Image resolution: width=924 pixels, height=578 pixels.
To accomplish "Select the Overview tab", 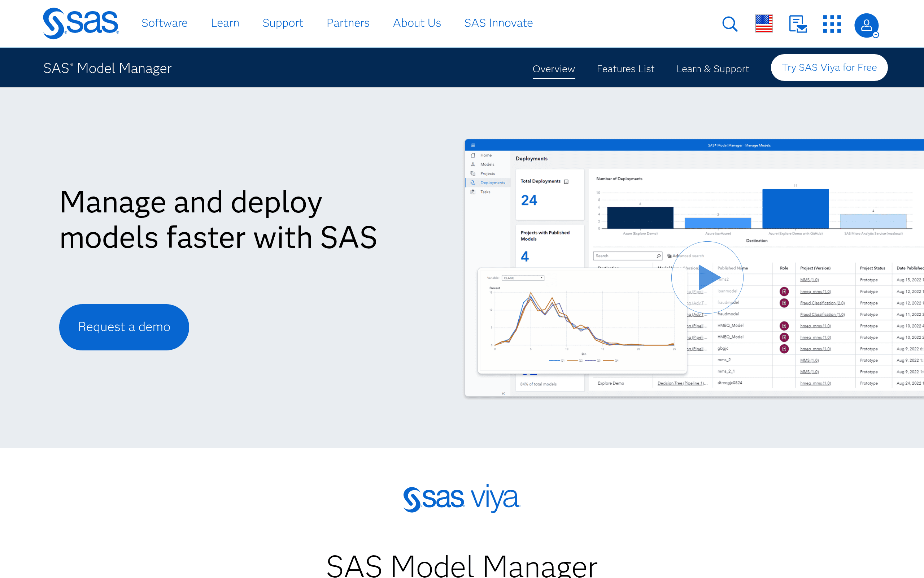I will point(554,69).
